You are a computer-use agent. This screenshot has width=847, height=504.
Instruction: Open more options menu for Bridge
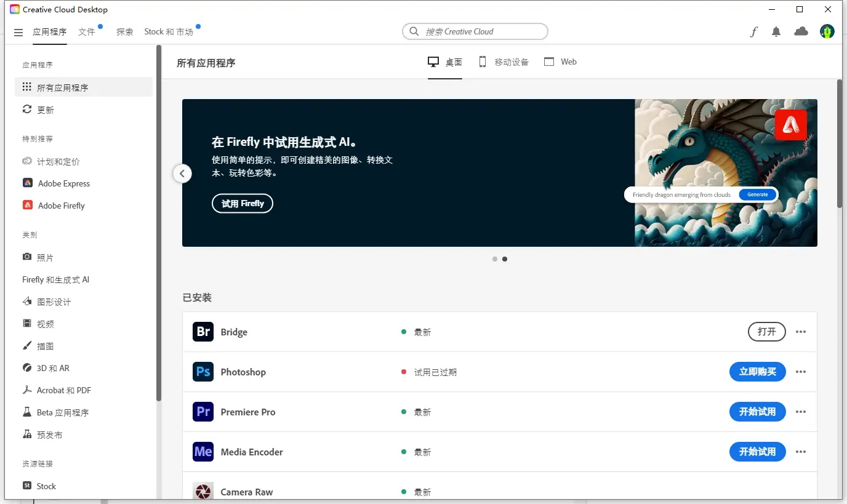click(x=801, y=332)
